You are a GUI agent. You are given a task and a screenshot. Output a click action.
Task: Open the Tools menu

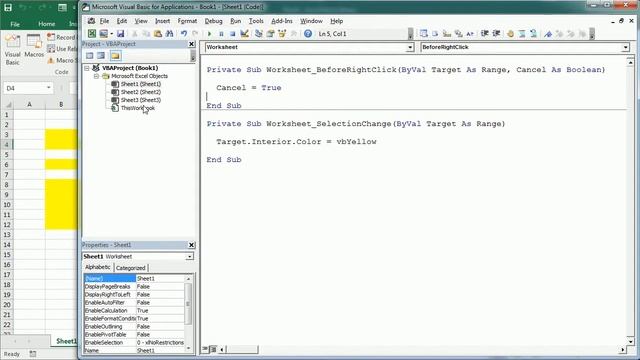pyautogui.click(x=256, y=21)
